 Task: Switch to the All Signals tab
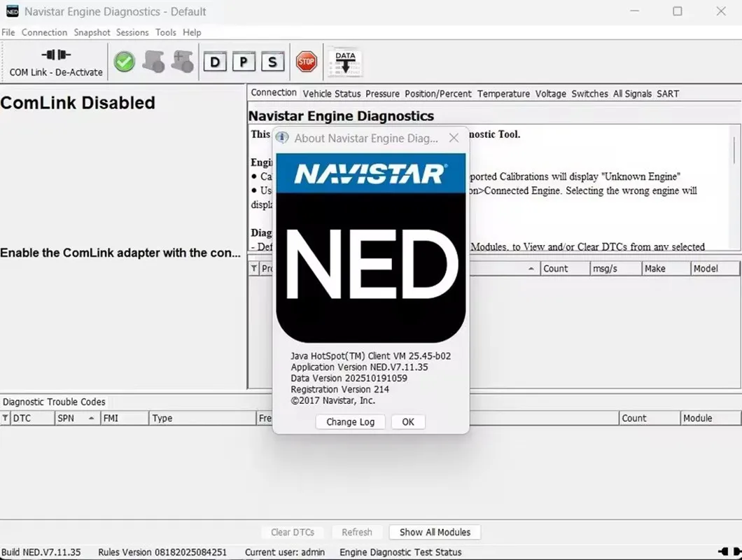[632, 94]
